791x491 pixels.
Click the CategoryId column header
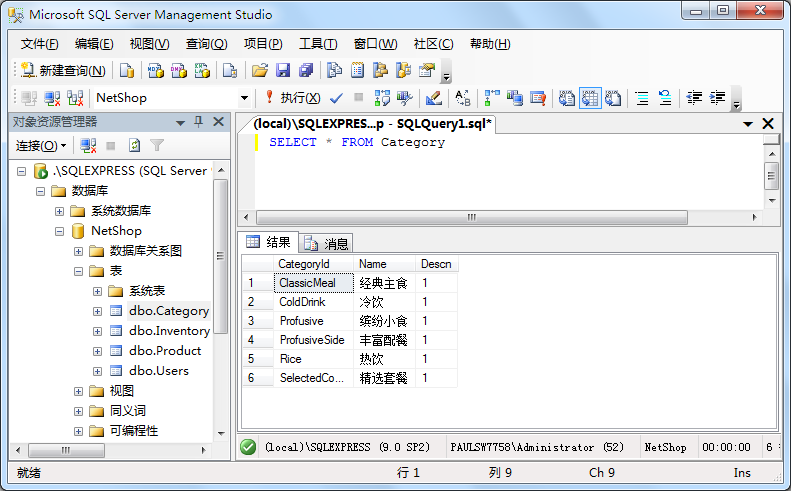pos(313,264)
